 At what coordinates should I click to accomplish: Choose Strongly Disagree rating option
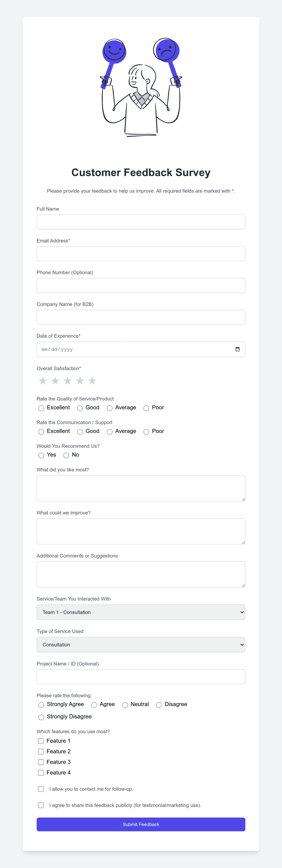click(x=41, y=717)
